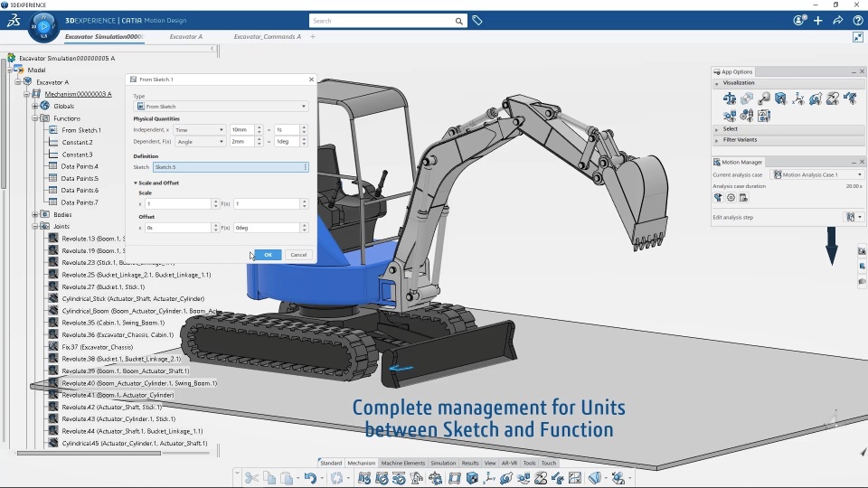868x488 pixels.
Task: Click the Copy icon in bottom toolbar
Action: [x=269, y=478]
